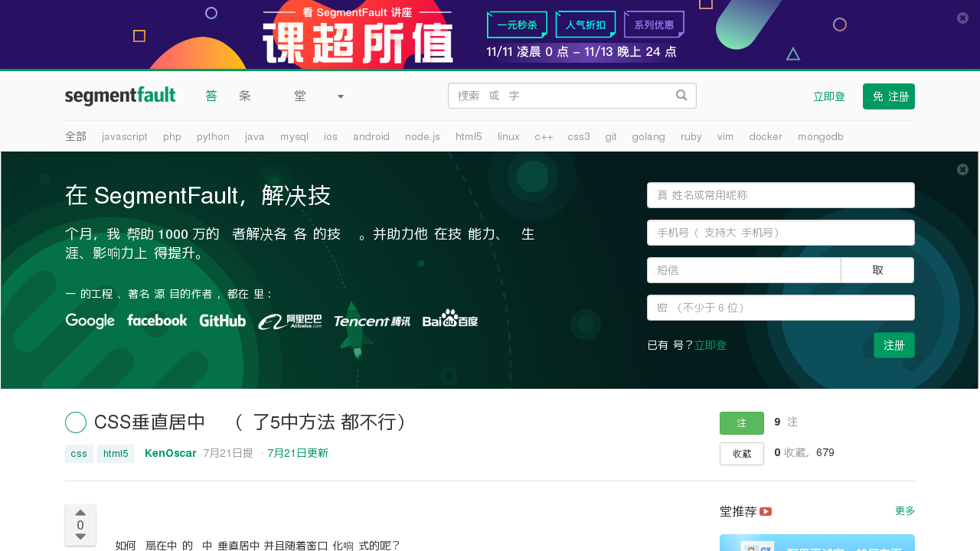980x551 pixels.
Task: Select the node.js tag
Action: 423,136
